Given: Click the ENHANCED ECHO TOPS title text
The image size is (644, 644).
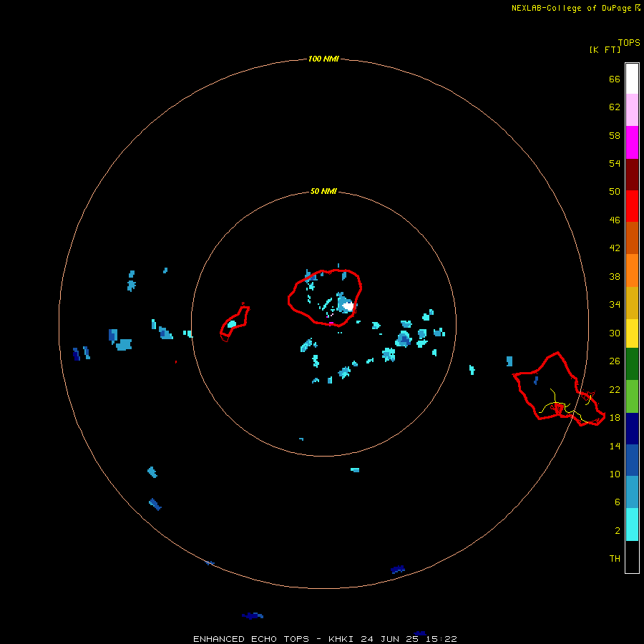Looking at the screenshot, I should (x=251, y=639).
